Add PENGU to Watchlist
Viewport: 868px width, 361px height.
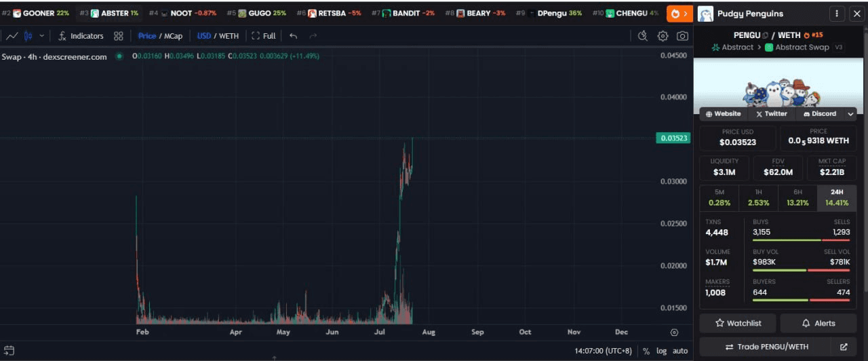[x=738, y=323]
